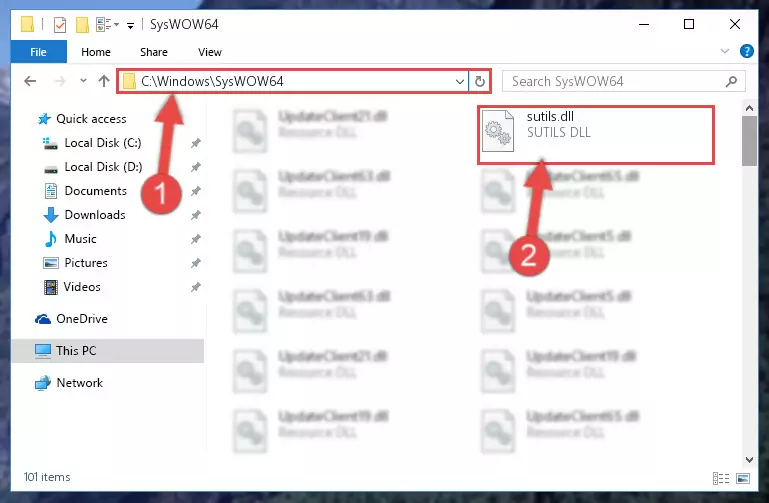Toggle pin next to Local Disk (C:)

click(x=196, y=143)
